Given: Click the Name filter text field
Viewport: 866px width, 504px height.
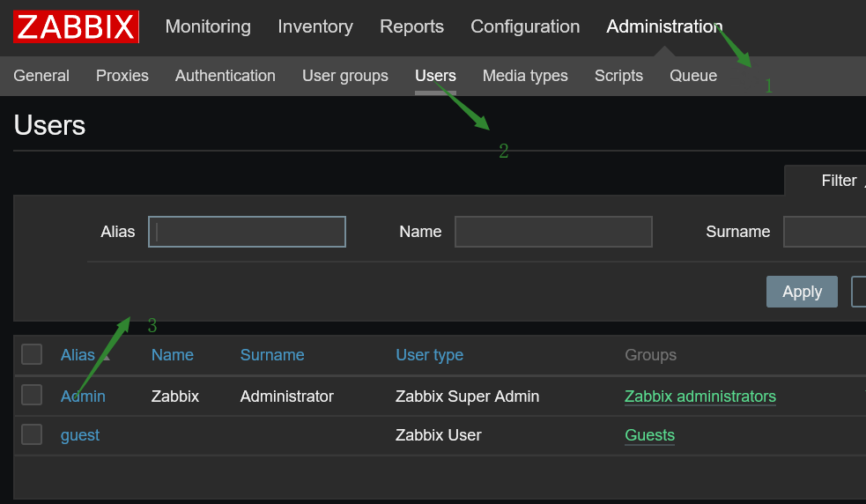Looking at the screenshot, I should pos(553,232).
